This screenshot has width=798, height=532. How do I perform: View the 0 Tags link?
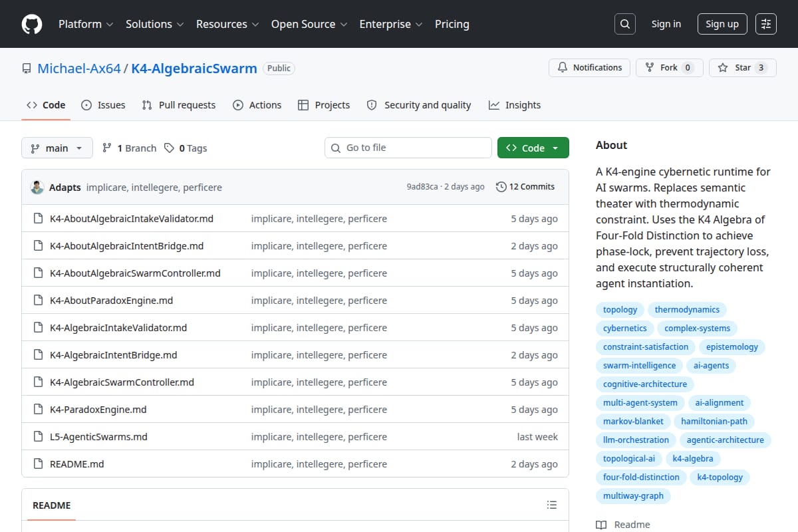point(186,148)
